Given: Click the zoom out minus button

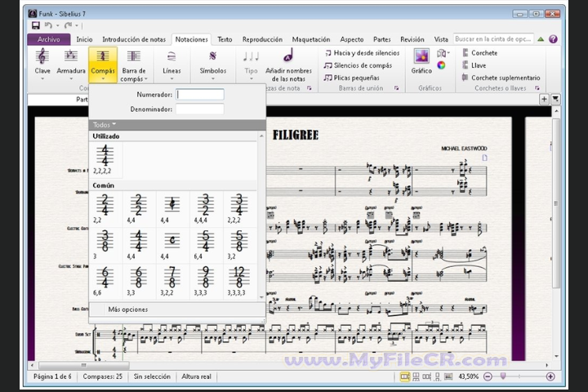Looking at the screenshot, I should coord(488,376).
